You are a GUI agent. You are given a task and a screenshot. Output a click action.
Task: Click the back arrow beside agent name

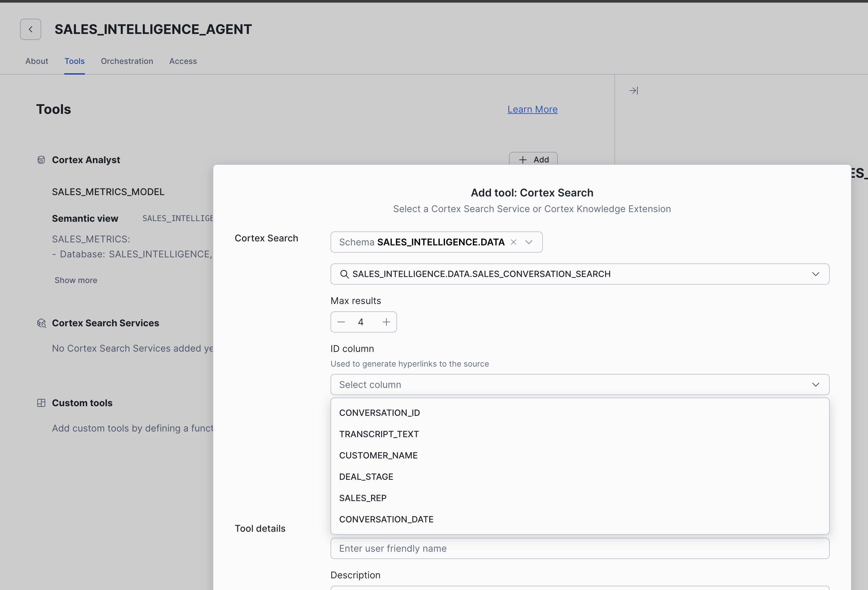point(31,29)
